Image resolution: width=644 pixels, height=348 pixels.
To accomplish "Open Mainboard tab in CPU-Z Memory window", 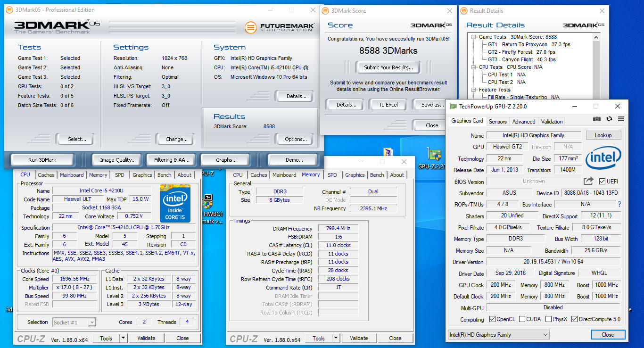I will tap(285, 175).
